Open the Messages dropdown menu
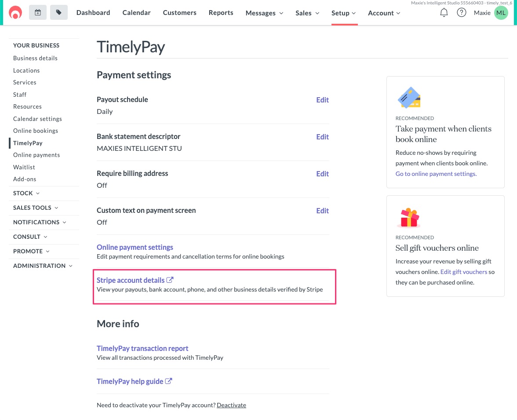The image size is (517, 420). click(x=265, y=13)
